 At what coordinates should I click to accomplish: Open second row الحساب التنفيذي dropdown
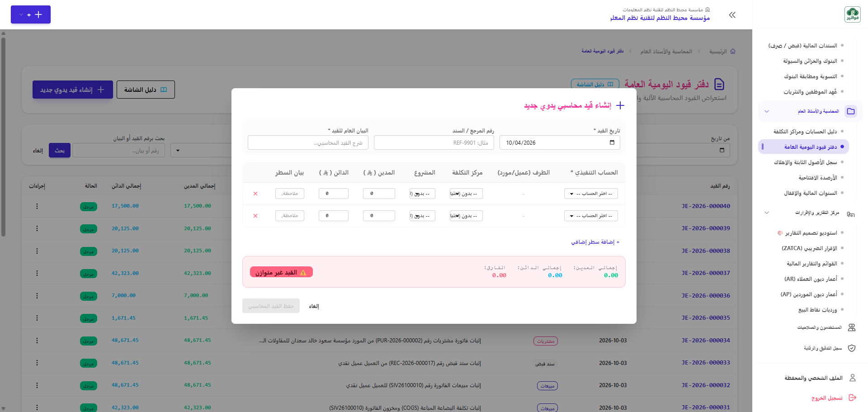591,216
